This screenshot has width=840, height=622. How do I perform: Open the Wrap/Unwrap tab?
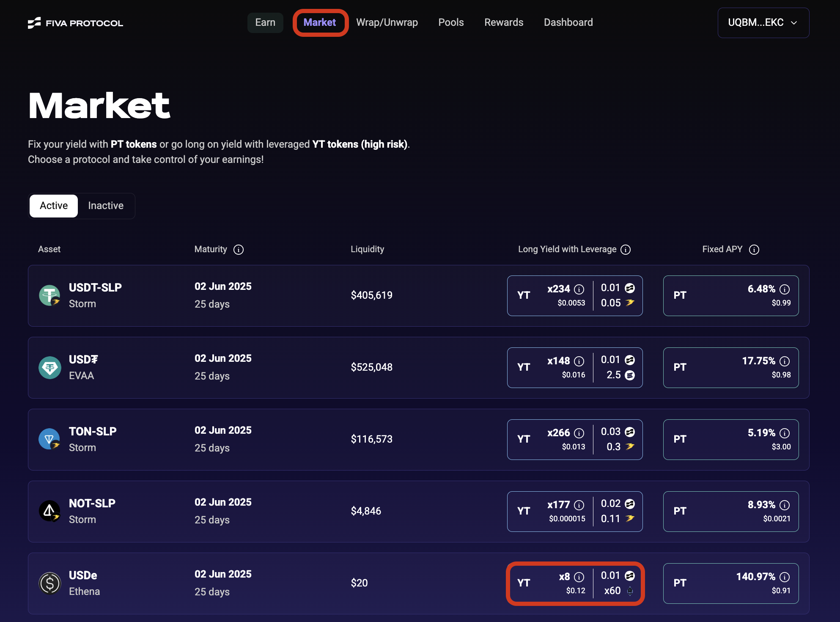(387, 23)
